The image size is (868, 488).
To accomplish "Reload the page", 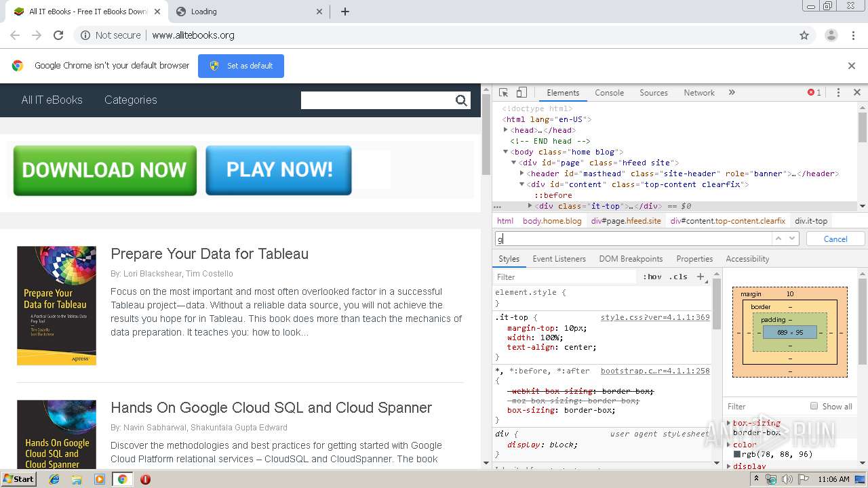I will pyautogui.click(x=58, y=35).
